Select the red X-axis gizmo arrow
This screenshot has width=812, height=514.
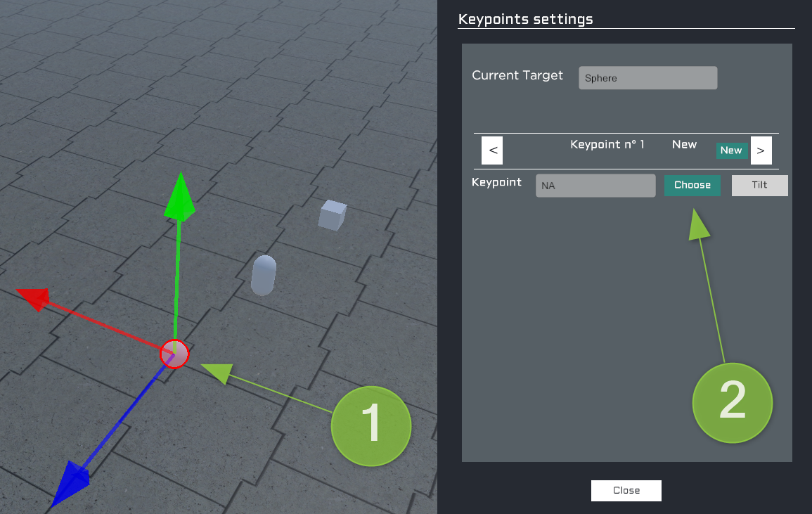click(34, 299)
